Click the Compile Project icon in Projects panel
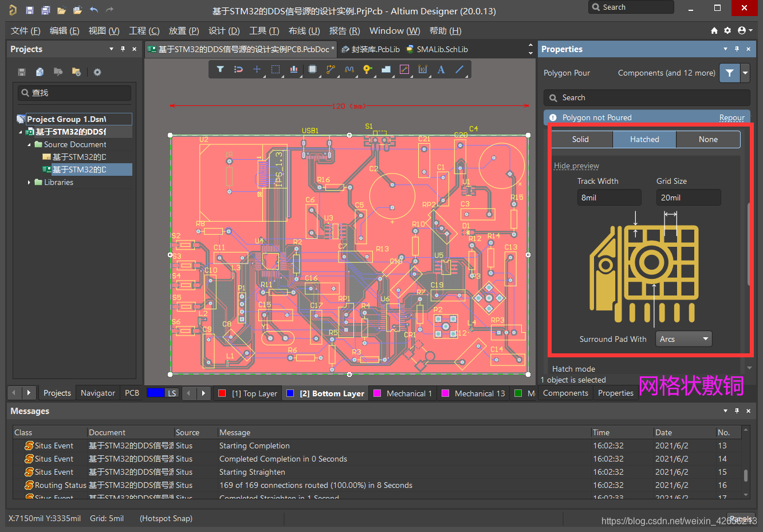The width and height of the screenshot is (763, 532). coord(58,72)
